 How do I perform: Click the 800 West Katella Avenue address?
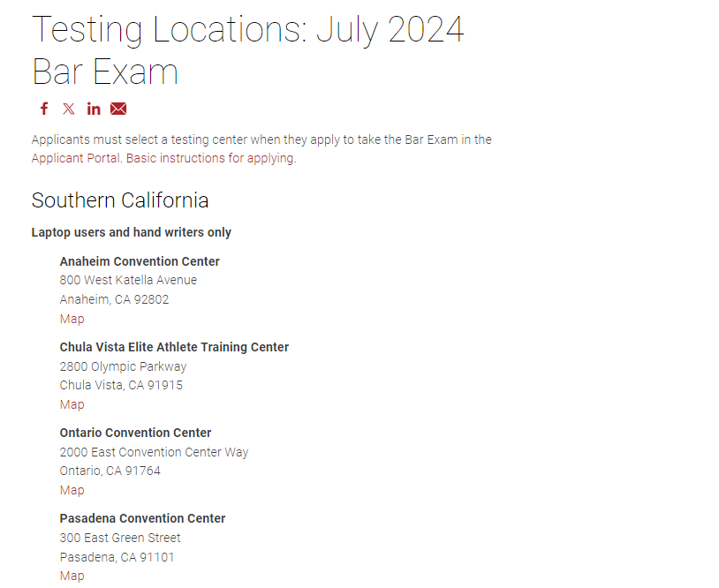pos(128,280)
